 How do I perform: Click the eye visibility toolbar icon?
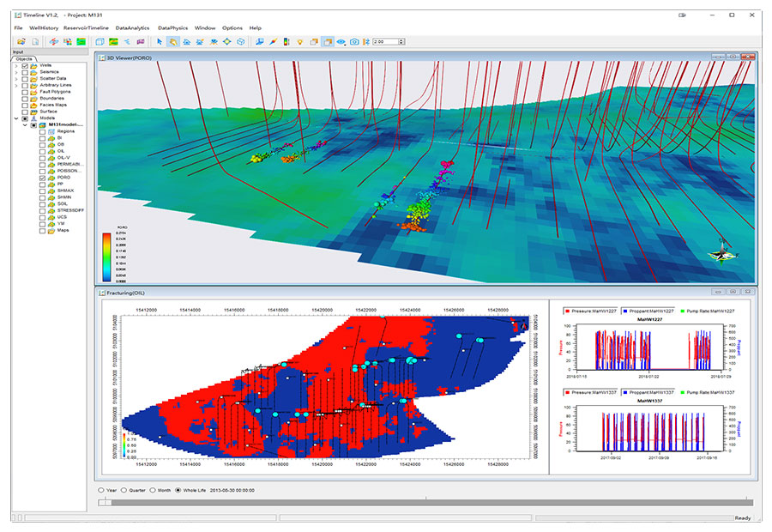point(341,42)
